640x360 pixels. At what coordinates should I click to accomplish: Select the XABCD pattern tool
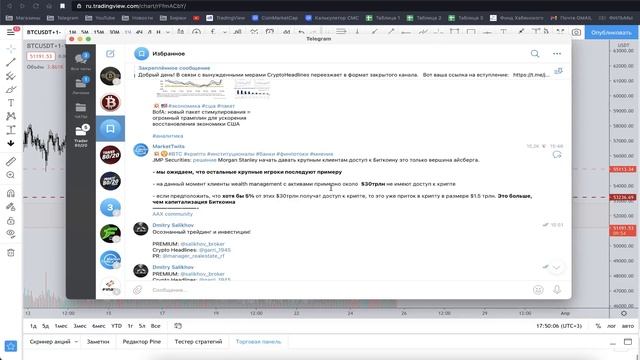pyautogui.click(x=11, y=116)
